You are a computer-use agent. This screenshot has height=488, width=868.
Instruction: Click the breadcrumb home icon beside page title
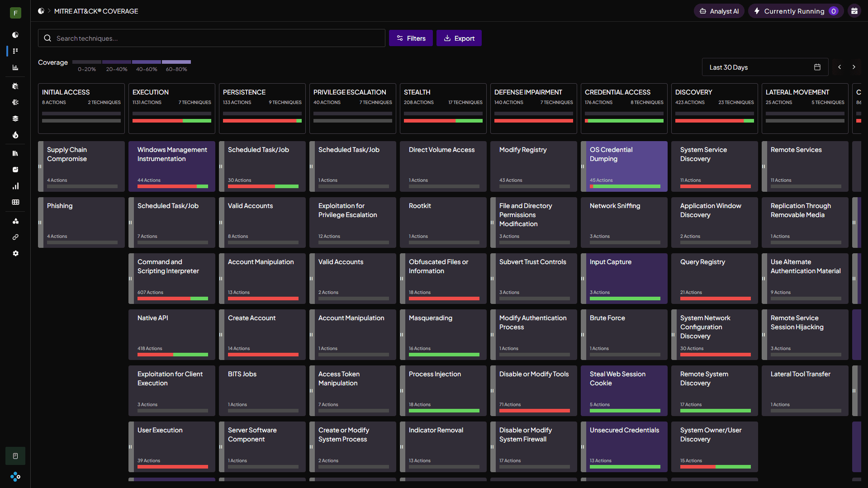tap(41, 11)
